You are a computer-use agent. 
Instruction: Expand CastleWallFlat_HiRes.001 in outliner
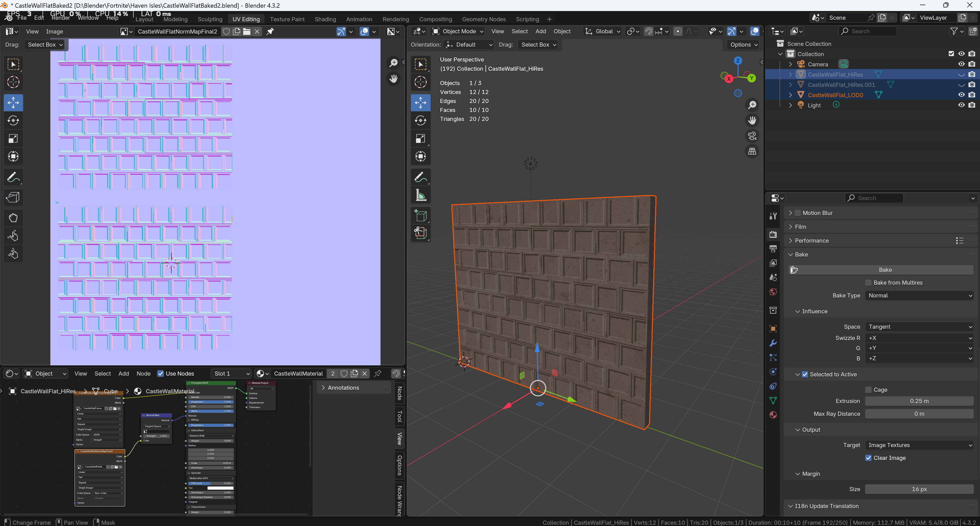pyautogui.click(x=790, y=85)
